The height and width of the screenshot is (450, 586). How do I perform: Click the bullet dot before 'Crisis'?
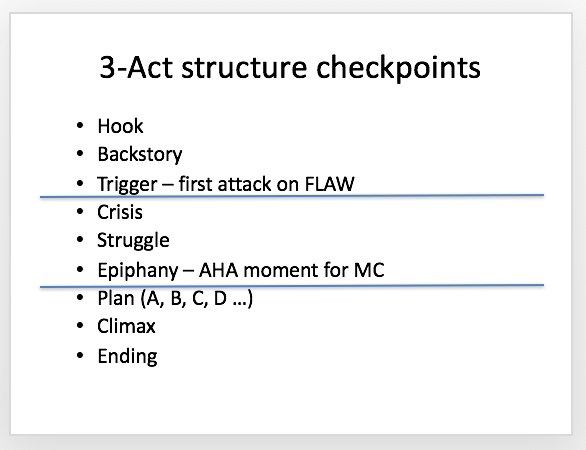[x=80, y=211]
